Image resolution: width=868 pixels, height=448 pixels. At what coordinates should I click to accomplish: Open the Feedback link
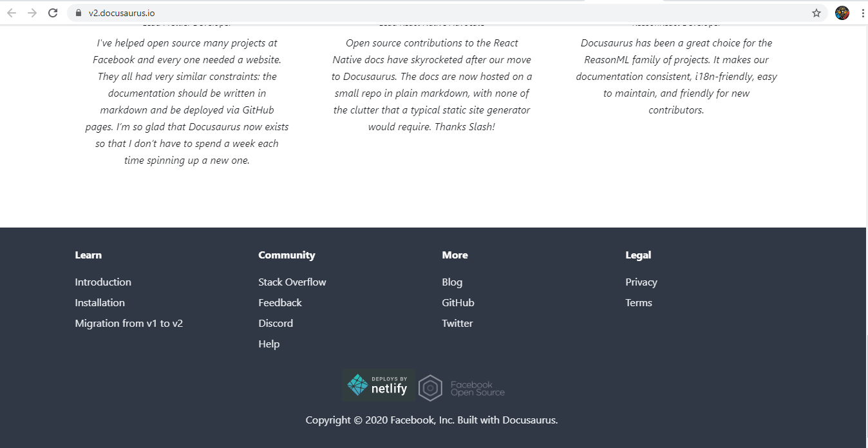(280, 302)
